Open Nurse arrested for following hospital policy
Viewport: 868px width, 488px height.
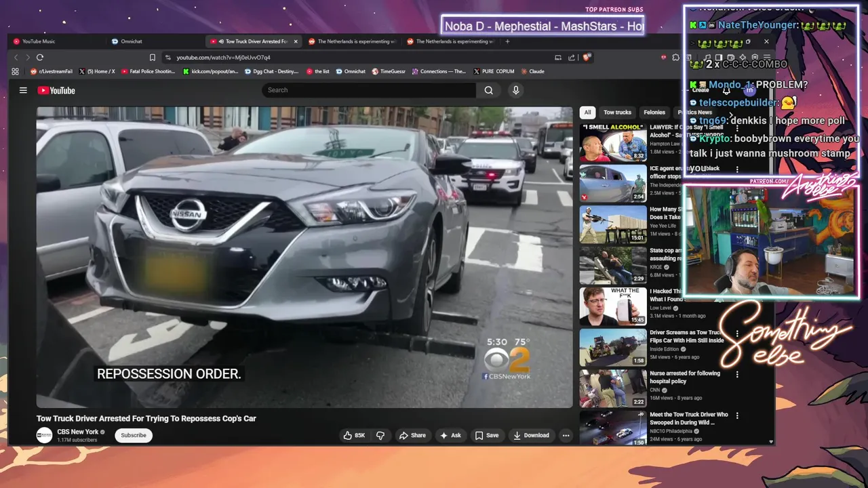[x=685, y=377]
